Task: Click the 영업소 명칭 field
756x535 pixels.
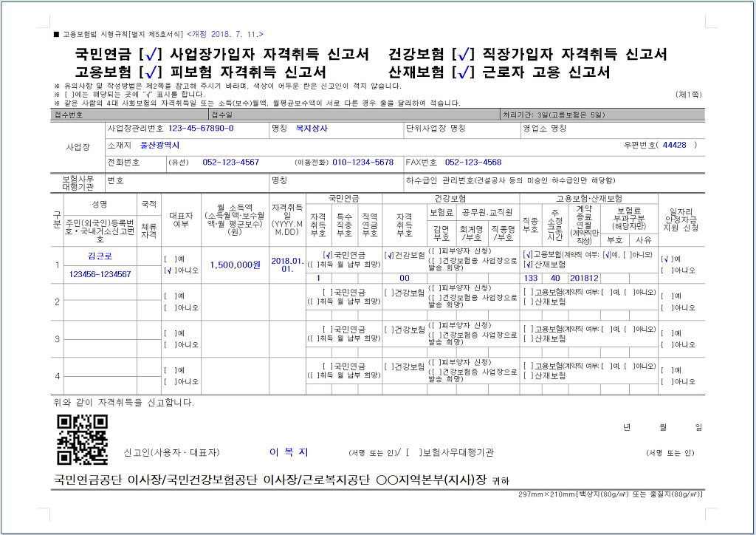Action: click(x=612, y=129)
